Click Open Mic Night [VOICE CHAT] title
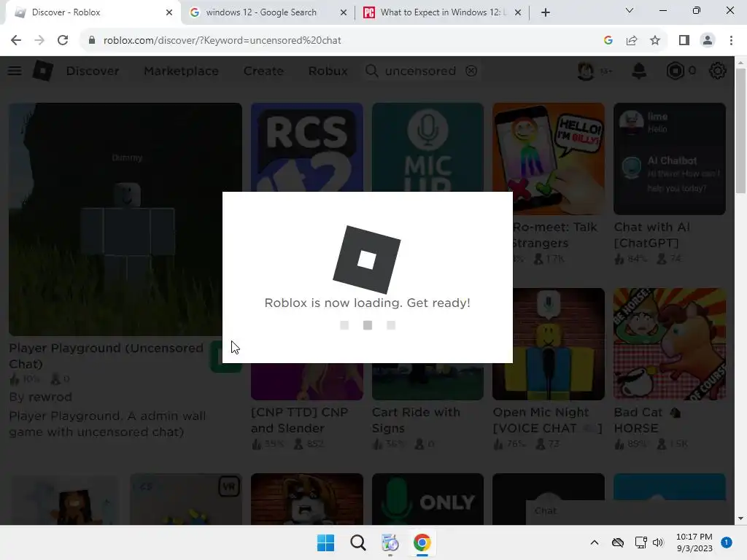This screenshot has width=747, height=560. tap(547, 420)
